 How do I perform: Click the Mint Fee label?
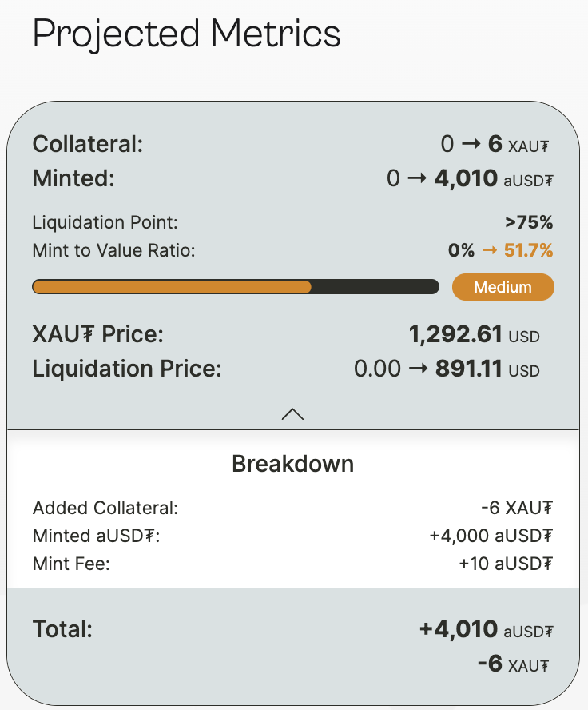tap(71, 564)
